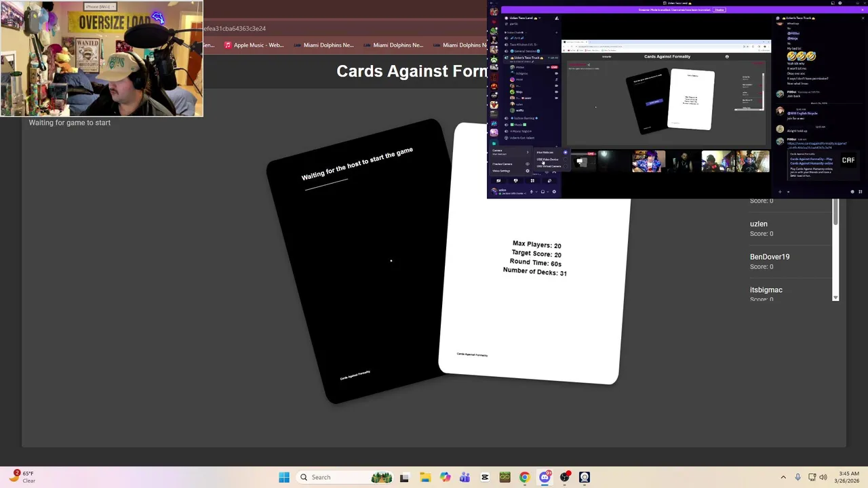Open network status tray icon
Viewport: 868px width, 488px height.
(x=812, y=477)
